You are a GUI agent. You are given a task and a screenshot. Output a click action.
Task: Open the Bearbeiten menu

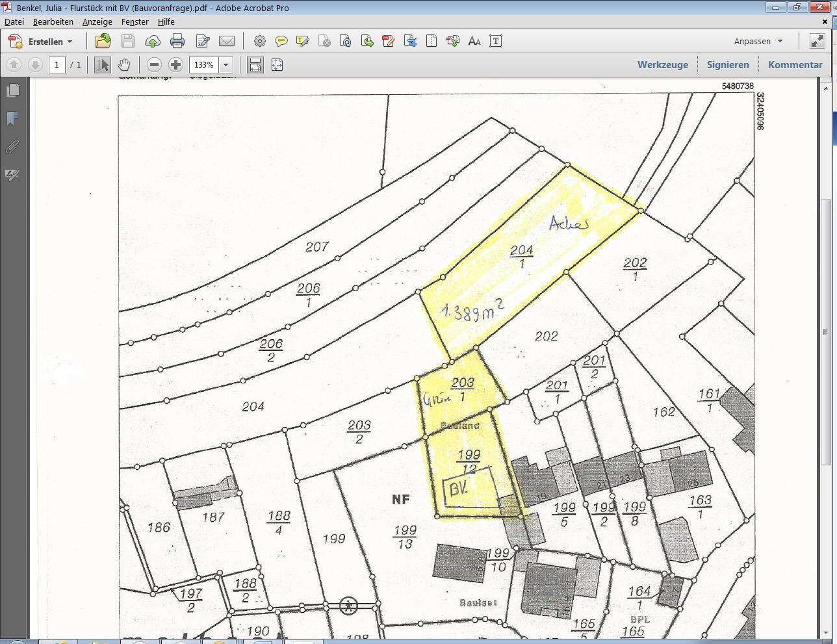click(53, 21)
